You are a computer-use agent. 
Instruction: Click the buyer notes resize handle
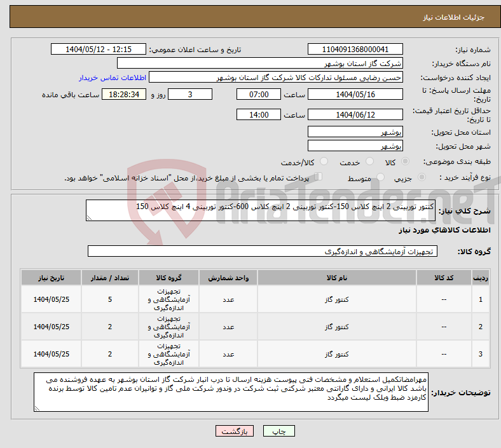pos(37,409)
